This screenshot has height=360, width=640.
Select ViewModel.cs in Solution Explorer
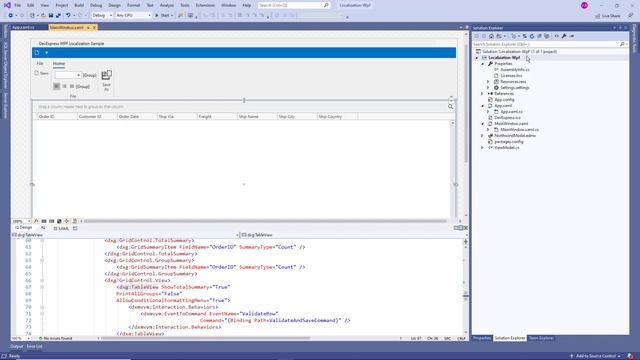pyautogui.click(x=507, y=147)
